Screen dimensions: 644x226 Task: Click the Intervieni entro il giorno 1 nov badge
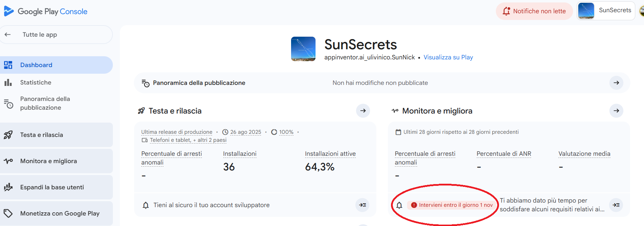452,205
